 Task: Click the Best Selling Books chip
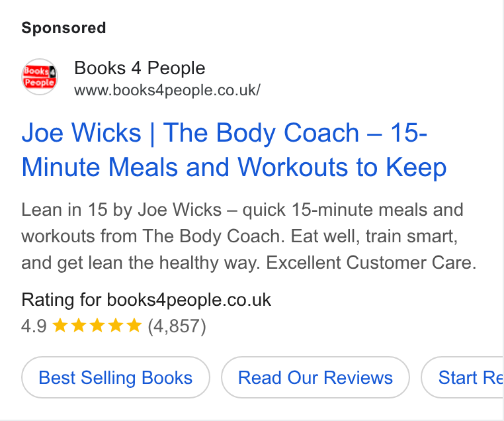(x=116, y=377)
